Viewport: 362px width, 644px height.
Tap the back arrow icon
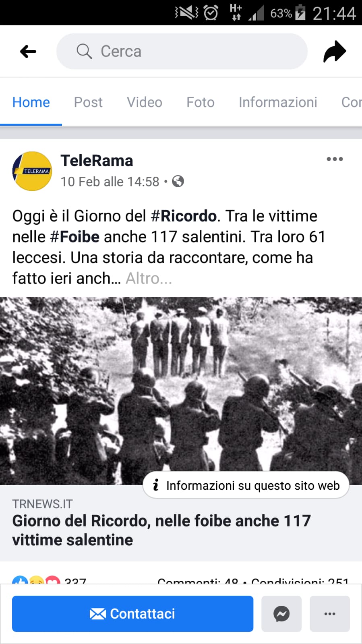point(28,52)
